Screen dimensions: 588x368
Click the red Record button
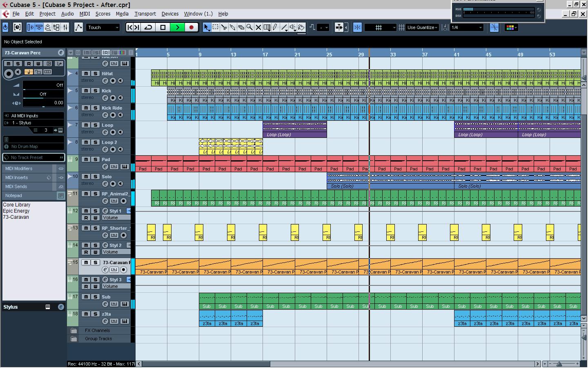pos(191,27)
